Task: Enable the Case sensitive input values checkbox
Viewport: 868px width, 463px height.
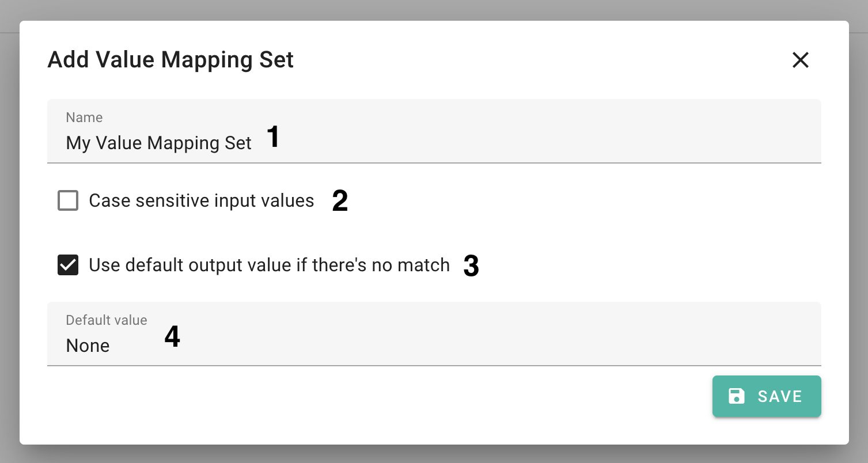Action: (x=68, y=201)
